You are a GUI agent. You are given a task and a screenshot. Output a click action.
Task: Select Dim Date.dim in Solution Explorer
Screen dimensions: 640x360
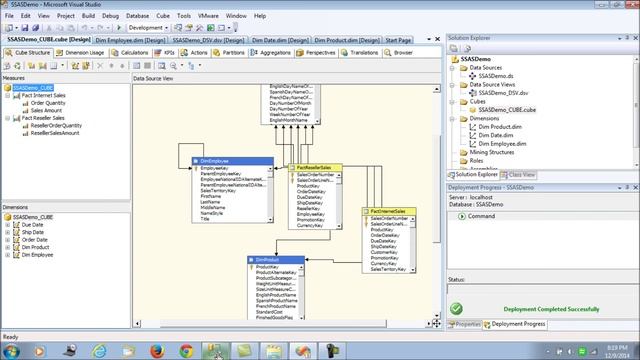pyautogui.click(x=496, y=136)
